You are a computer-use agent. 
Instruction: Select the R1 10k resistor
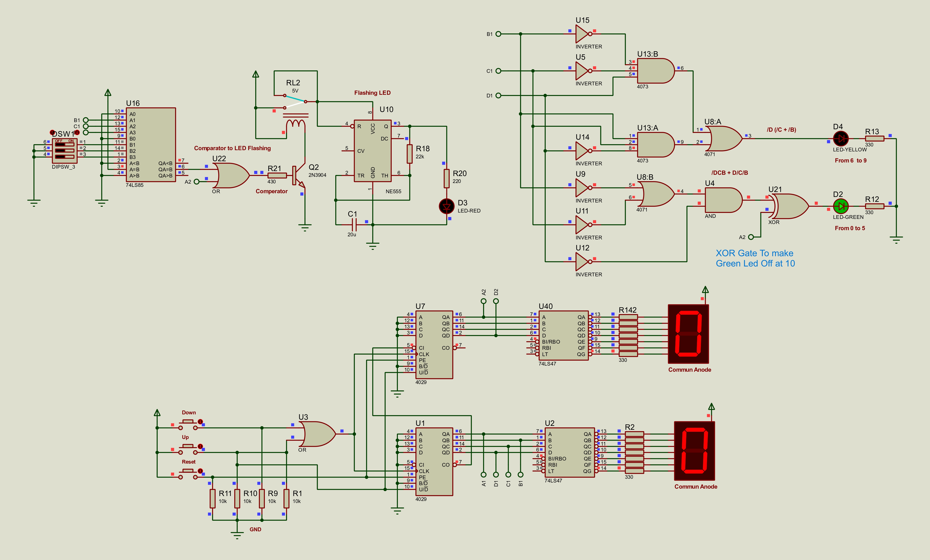coord(286,498)
